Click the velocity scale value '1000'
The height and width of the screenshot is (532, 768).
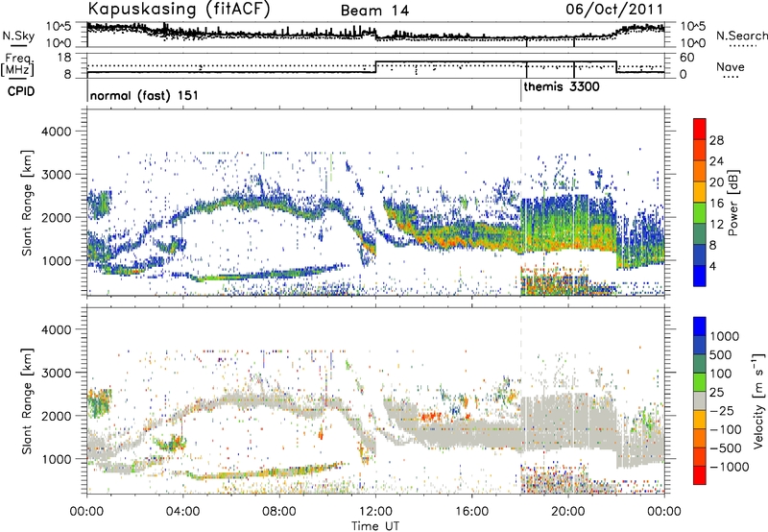pyautogui.click(x=724, y=336)
